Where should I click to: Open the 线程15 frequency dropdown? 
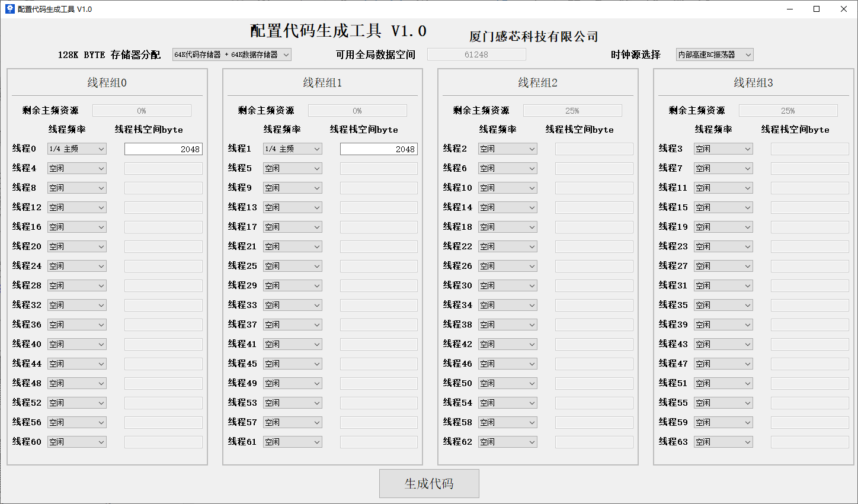723,207
